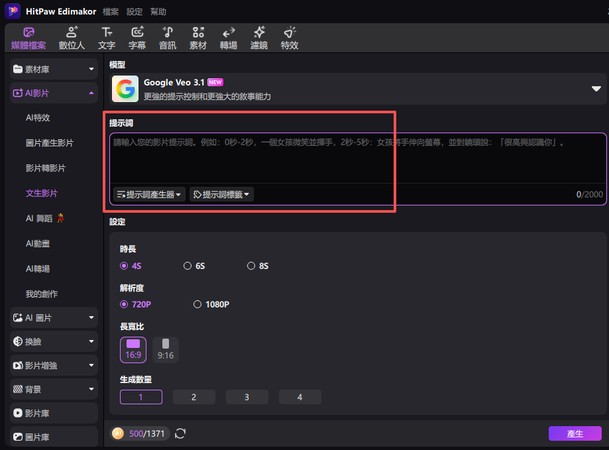Set generation count to 1
The image size is (609, 450).
[x=141, y=397]
